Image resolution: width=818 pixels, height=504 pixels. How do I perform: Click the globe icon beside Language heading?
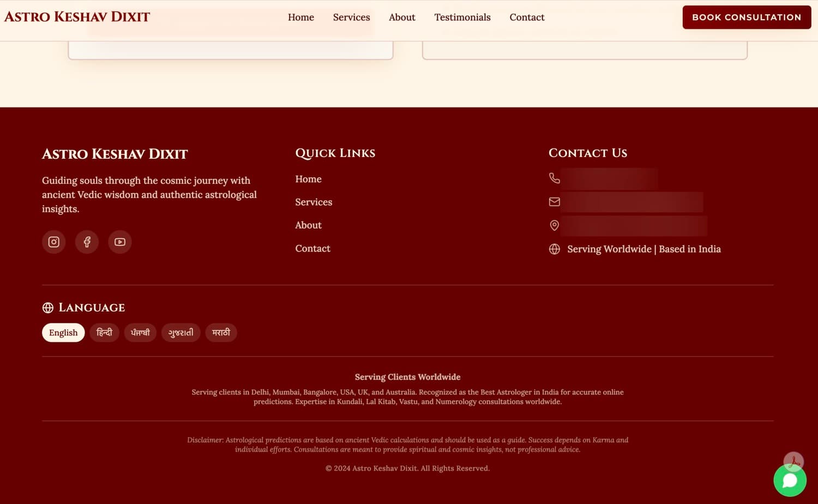tap(48, 308)
